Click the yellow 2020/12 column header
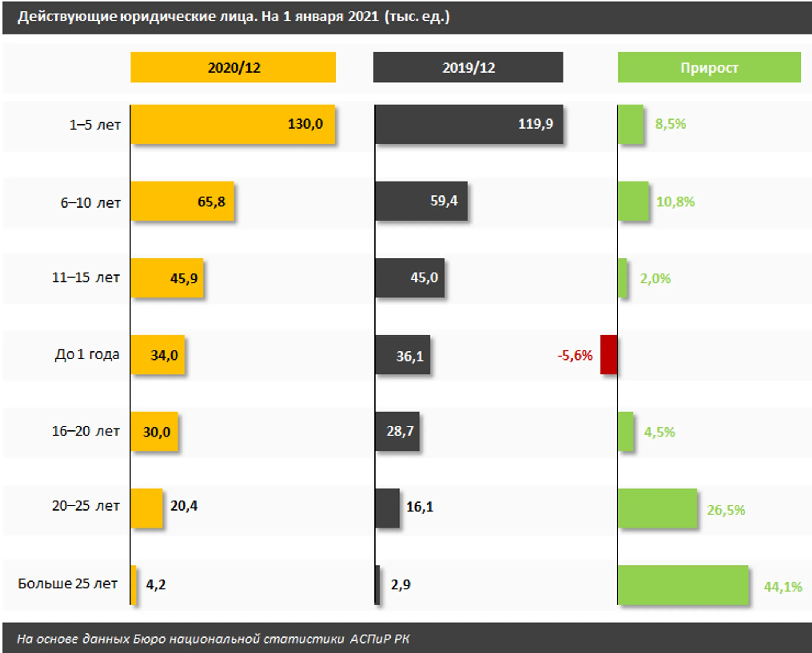The image size is (812, 653). (233, 67)
